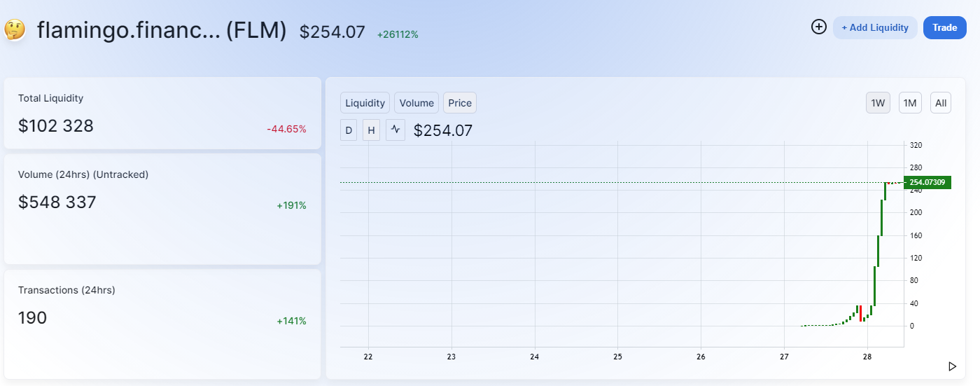
Task: Click the header price $254.07
Action: [332, 32]
